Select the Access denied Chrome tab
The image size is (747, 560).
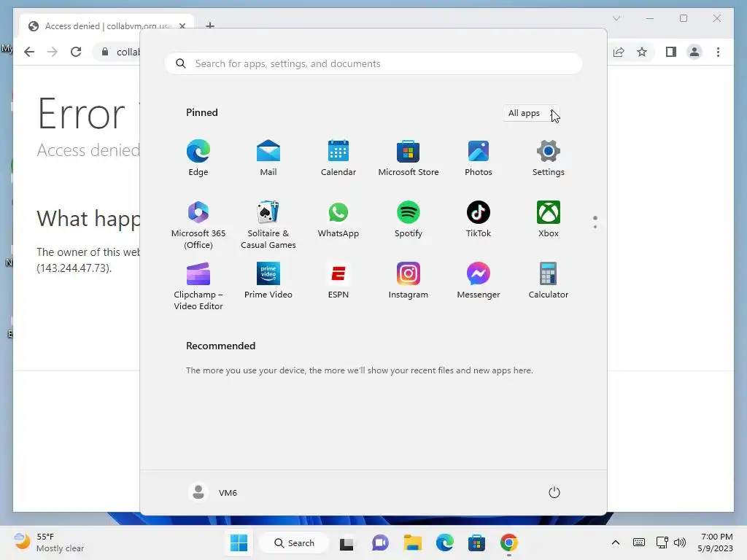click(107, 26)
